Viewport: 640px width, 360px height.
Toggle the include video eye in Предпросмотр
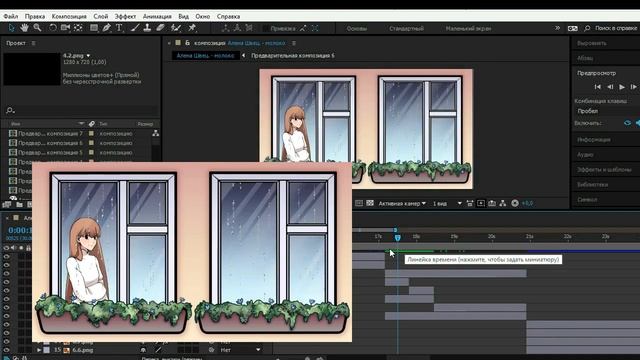pyautogui.click(x=627, y=123)
